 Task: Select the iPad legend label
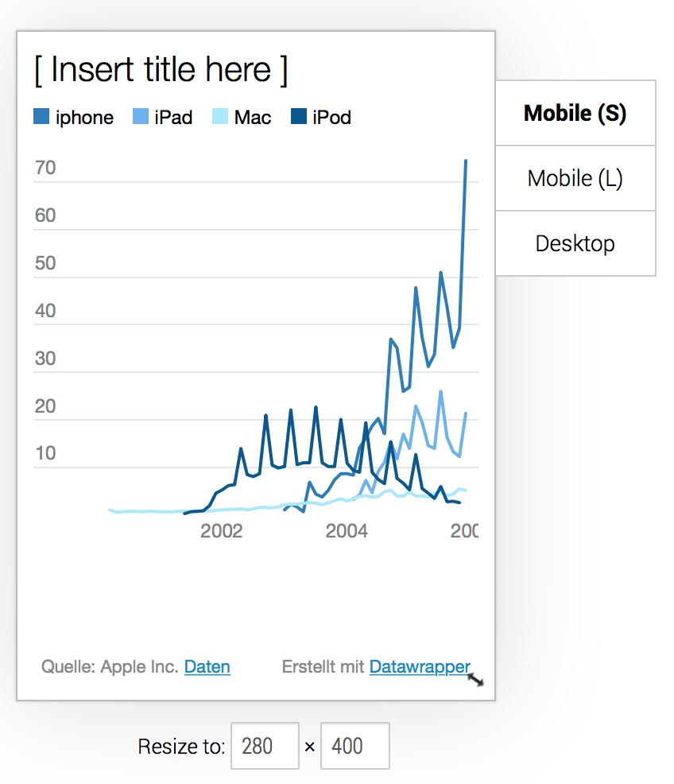click(x=173, y=118)
